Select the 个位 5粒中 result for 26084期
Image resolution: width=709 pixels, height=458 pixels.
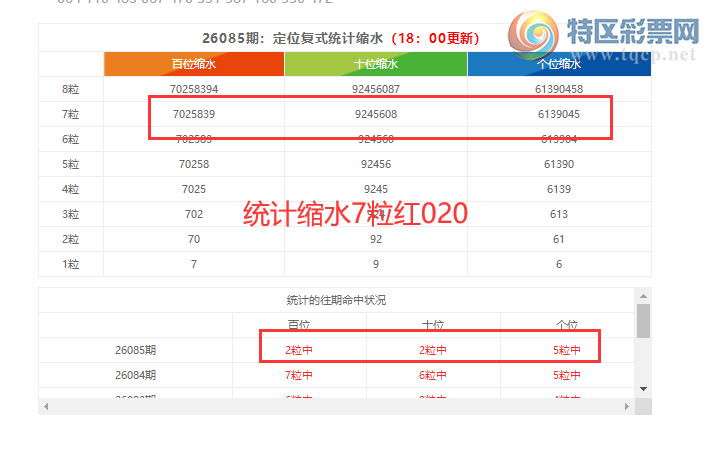click(x=567, y=375)
